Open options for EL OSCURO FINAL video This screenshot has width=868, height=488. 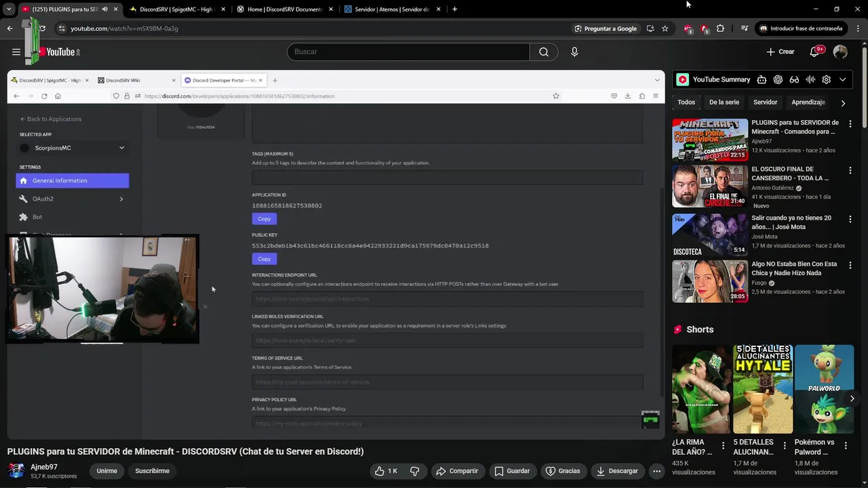tap(850, 170)
